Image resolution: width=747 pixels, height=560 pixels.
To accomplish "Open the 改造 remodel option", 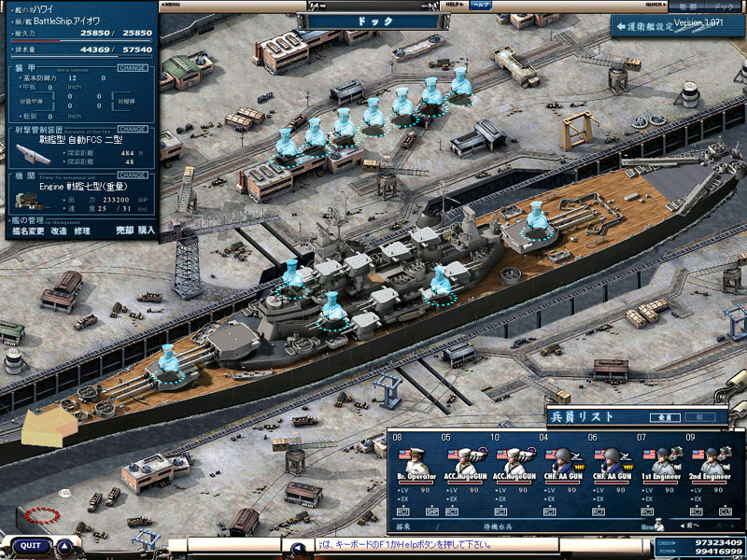I will pyautogui.click(x=59, y=231).
